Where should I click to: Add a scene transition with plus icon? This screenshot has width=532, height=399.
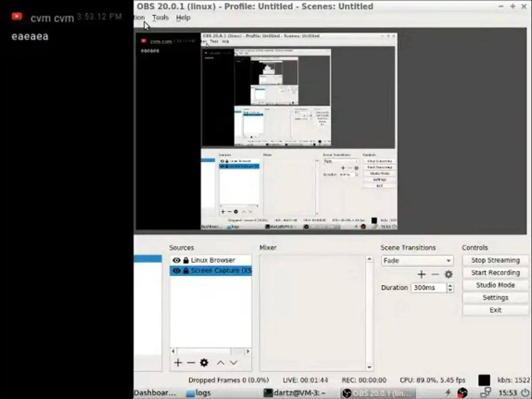point(421,274)
